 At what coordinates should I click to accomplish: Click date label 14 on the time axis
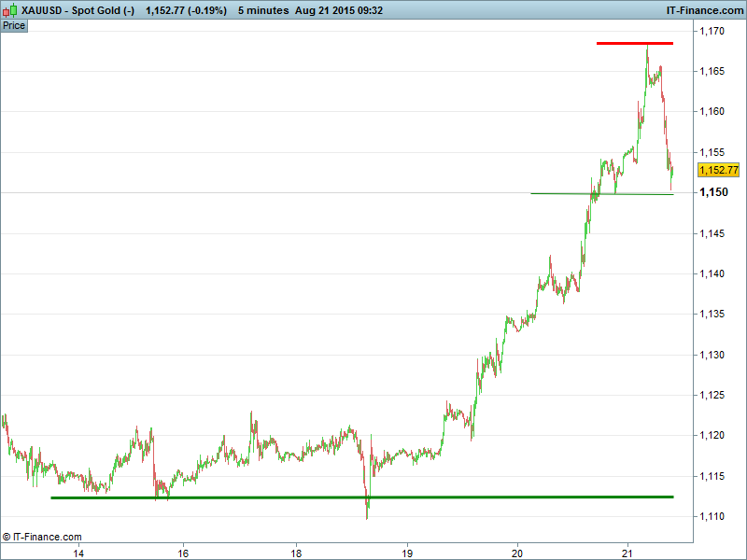pos(79,552)
